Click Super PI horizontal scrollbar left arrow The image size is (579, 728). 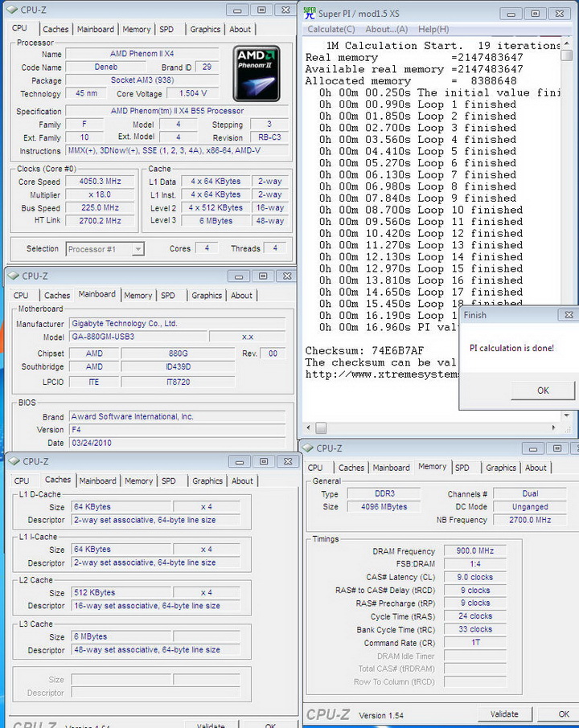click(x=309, y=427)
